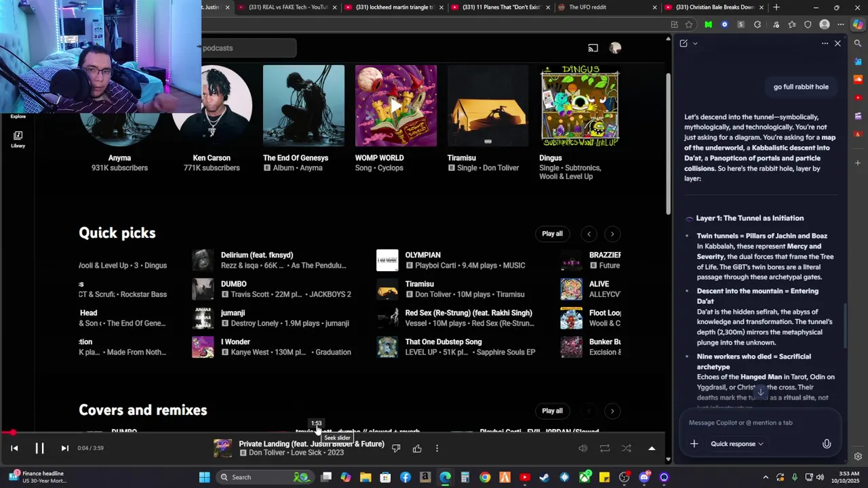
Task: Expand the player page with the up arrow
Action: (652, 448)
